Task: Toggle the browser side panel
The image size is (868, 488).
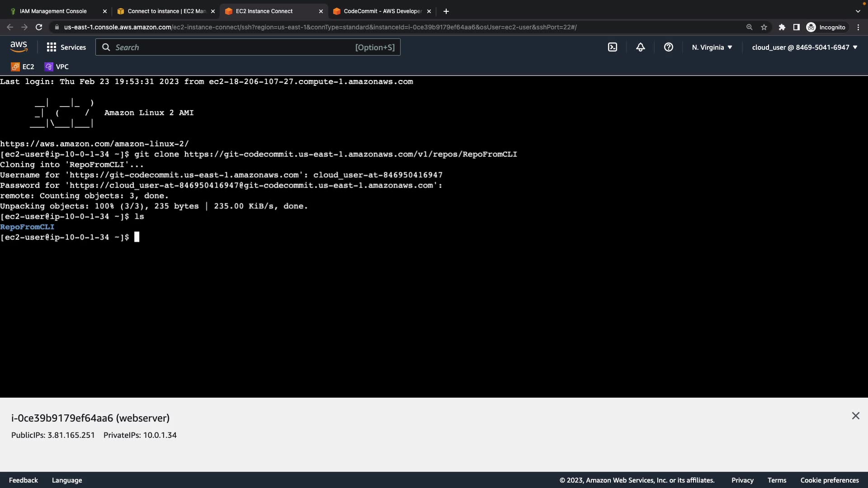Action: [796, 27]
